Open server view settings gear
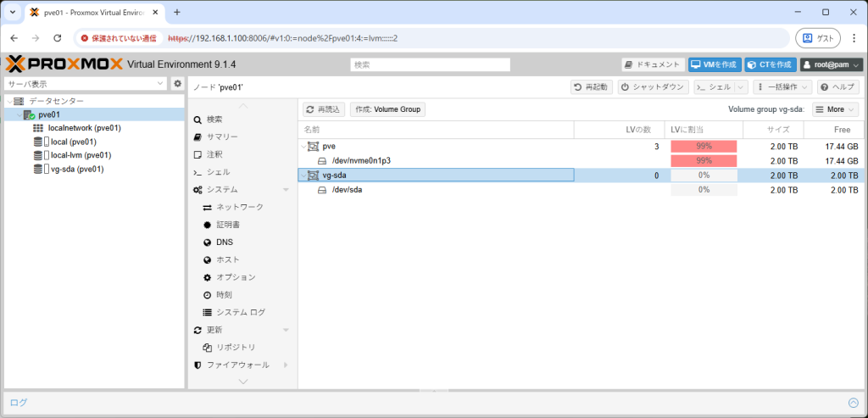Viewport: 868px width, 418px height. click(x=178, y=84)
